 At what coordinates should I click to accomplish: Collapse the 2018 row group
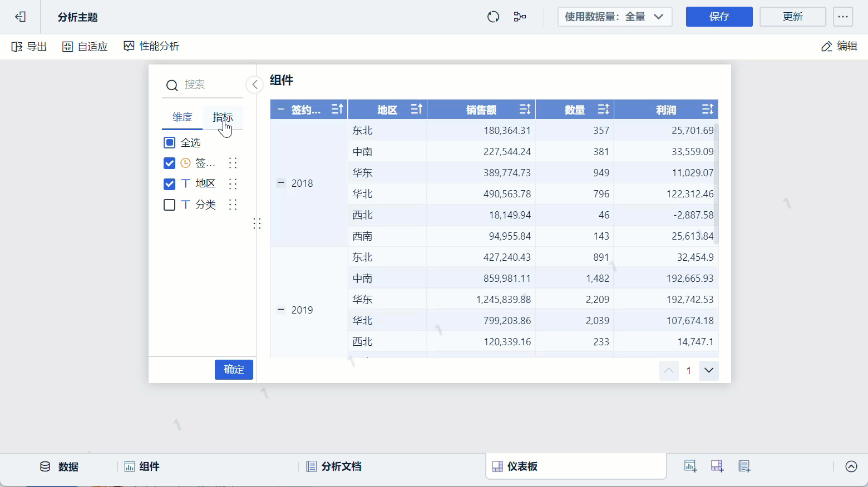tap(281, 183)
